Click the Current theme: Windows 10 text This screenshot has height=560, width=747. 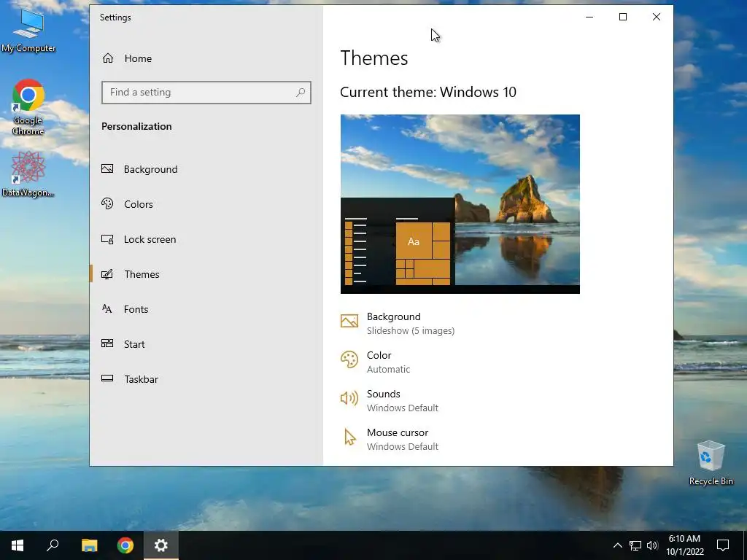coord(427,92)
